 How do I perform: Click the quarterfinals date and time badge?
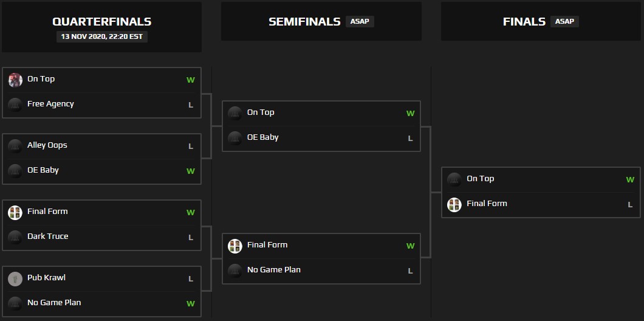pyautogui.click(x=101, y=36)
